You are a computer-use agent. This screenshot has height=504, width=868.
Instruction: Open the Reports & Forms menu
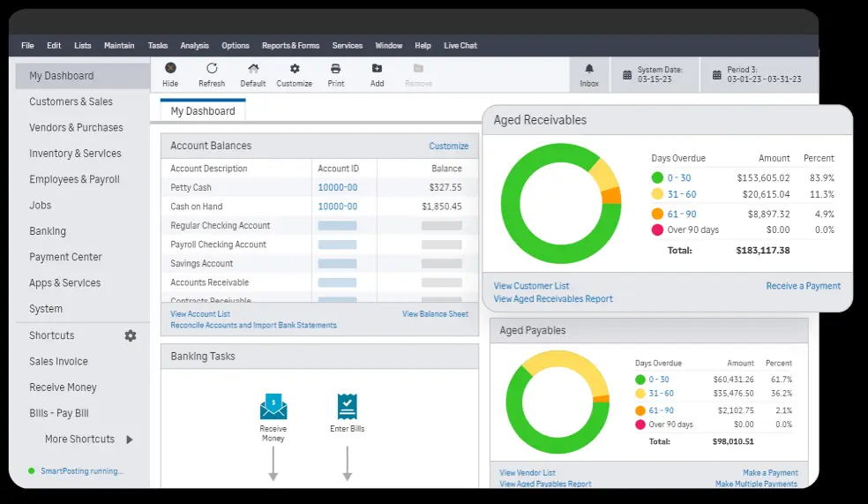click(290, 46)
